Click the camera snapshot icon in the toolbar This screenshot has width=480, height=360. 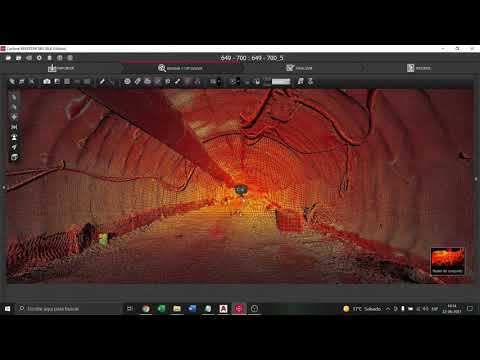click(47, 81)
